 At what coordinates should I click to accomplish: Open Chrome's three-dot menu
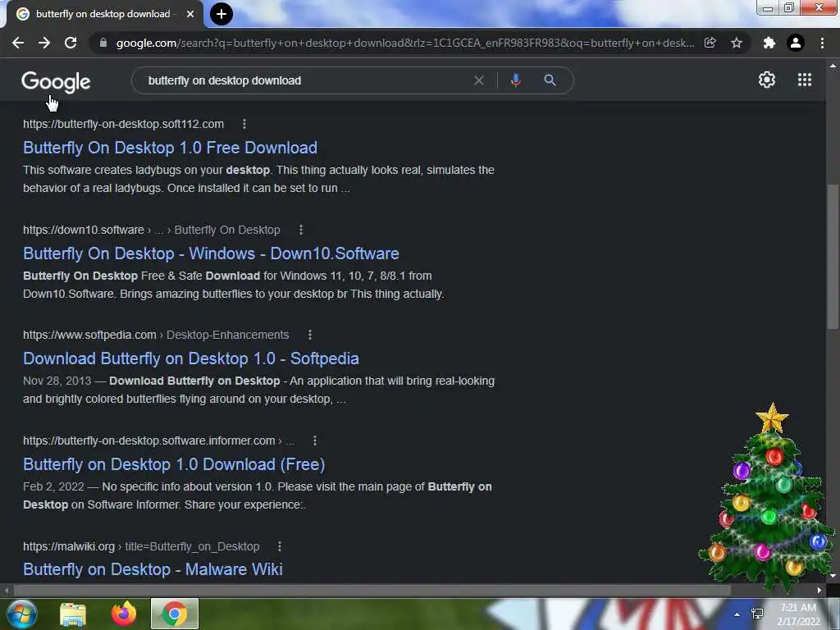822,43
